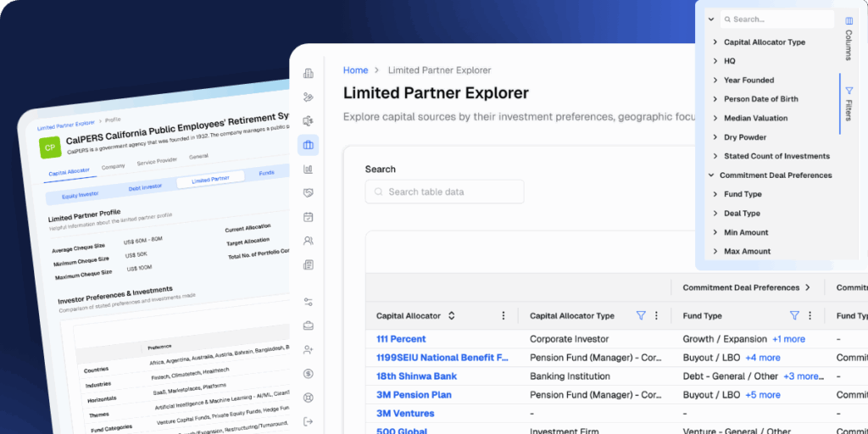
Task: Show +4 more in 1199SEIU row
Action: [763, 358]
